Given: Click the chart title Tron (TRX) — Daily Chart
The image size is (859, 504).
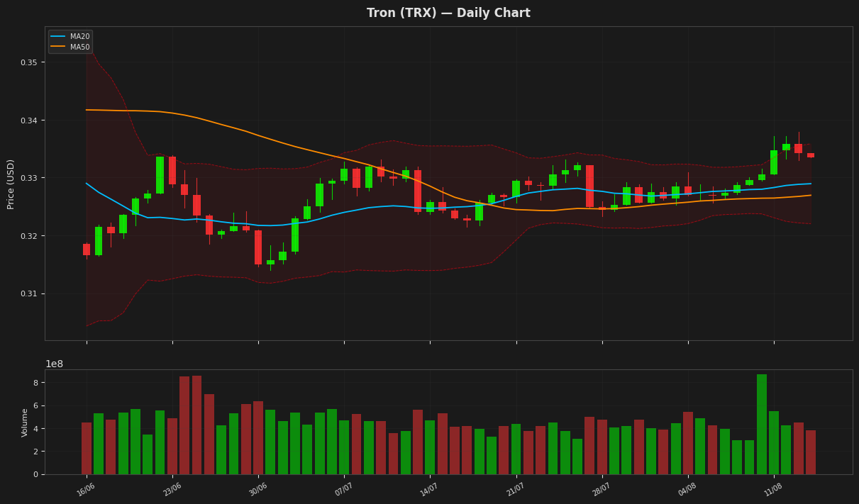Looking at the screenshot, I should pos(448,13).
